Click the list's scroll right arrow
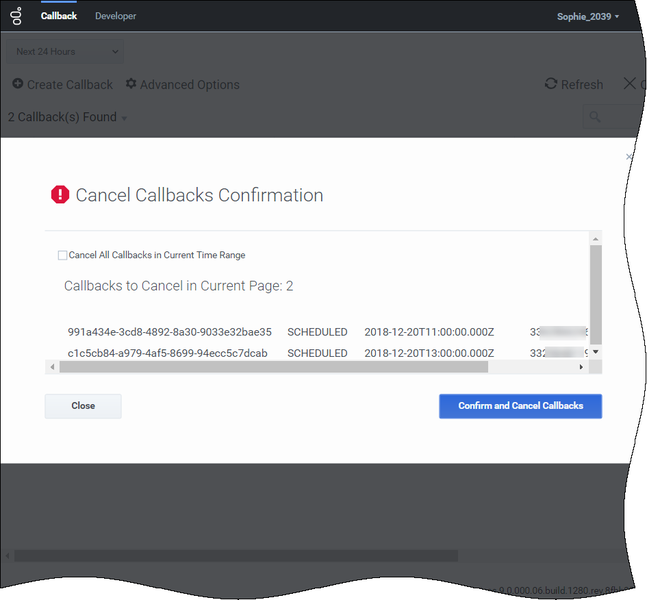 click(x=581, y=367)
